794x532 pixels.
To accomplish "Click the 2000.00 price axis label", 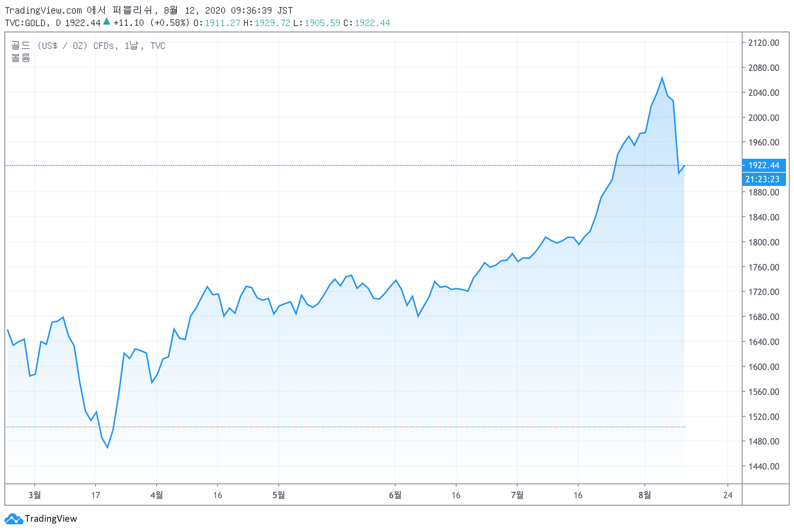I will [764, 118].
